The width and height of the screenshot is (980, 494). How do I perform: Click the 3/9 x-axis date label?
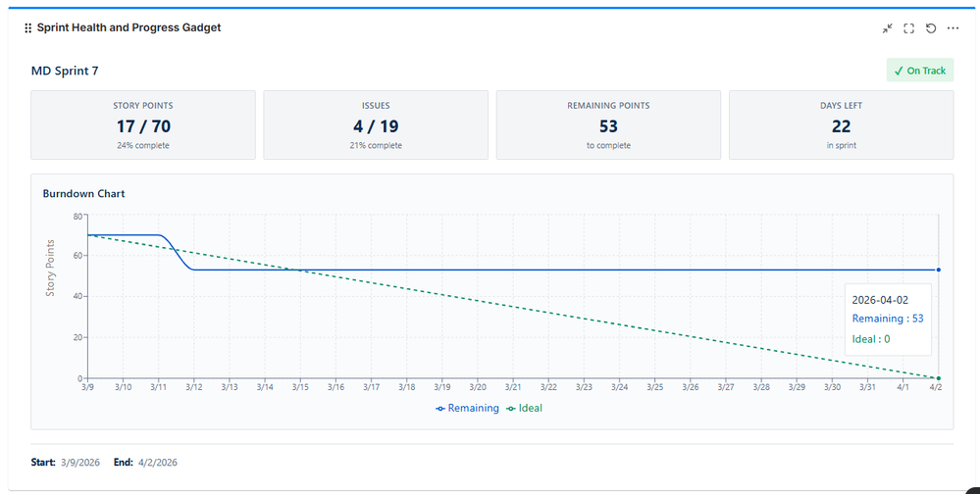(87, 387)
